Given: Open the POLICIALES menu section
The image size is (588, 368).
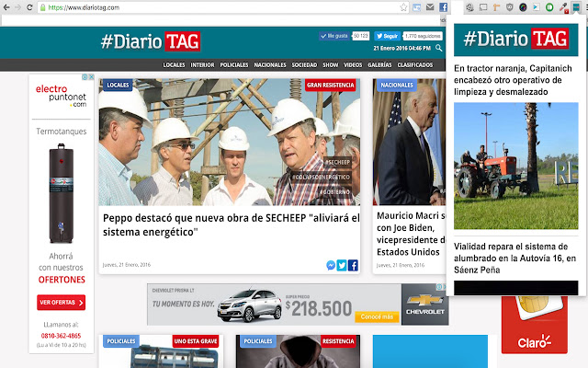Looking at the screenshot, I should coord(234,65).
